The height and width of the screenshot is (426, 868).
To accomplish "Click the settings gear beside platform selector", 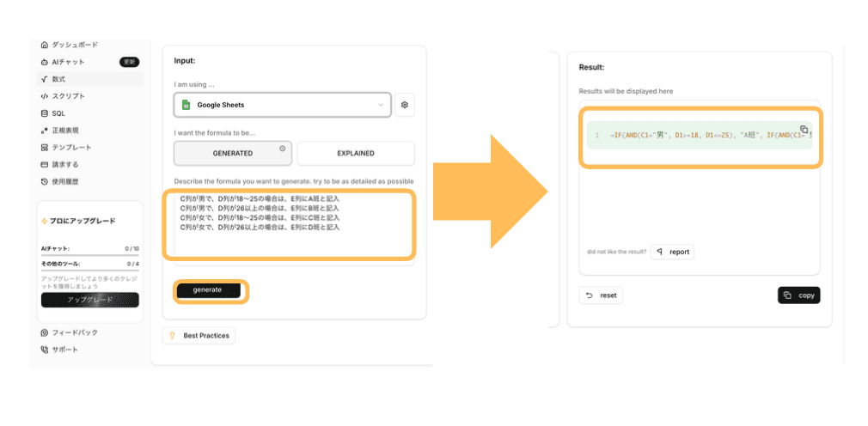I will tap(405, 105).
